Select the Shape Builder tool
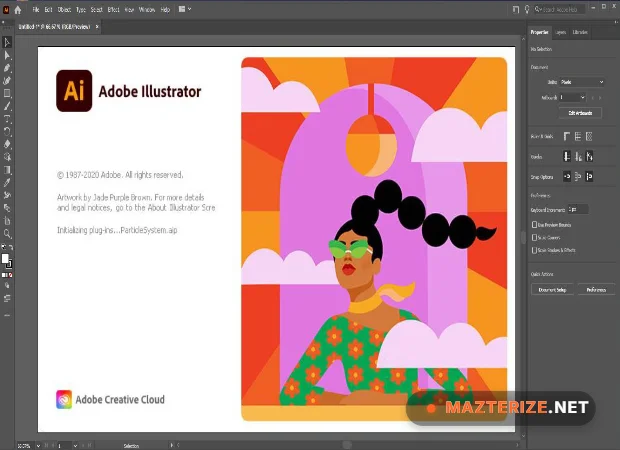Screen dimensions: 620x450 pos(7,157)
